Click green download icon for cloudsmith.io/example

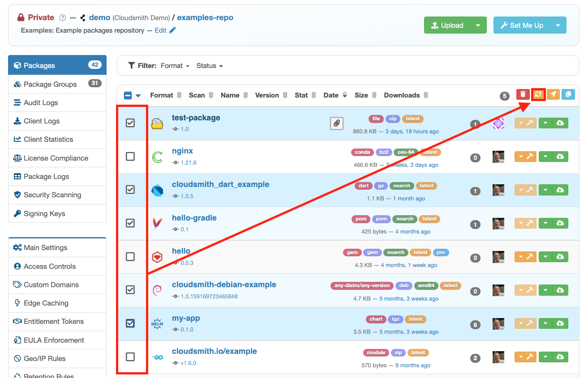click(x=560, y=357)
